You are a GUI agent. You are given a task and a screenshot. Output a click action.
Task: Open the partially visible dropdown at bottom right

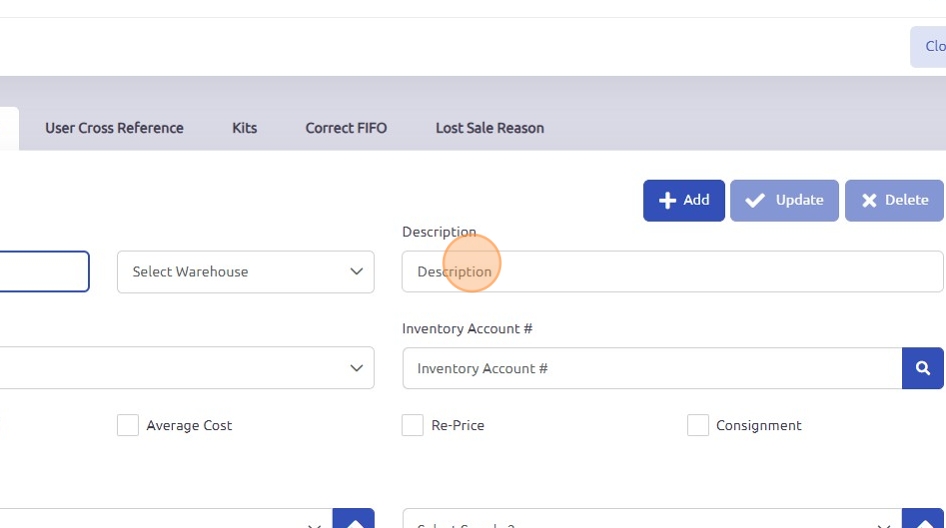(650, 522)
